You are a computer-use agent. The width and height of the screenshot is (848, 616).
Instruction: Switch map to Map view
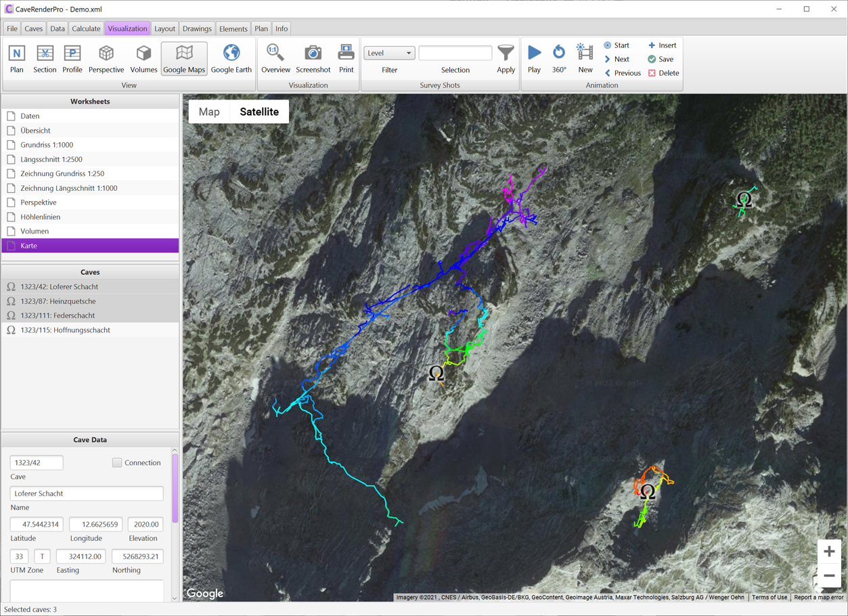(209, 112)
